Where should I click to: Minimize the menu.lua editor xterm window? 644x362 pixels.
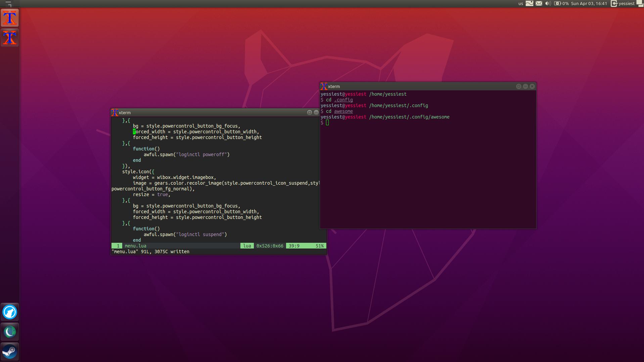click(316, 112)
